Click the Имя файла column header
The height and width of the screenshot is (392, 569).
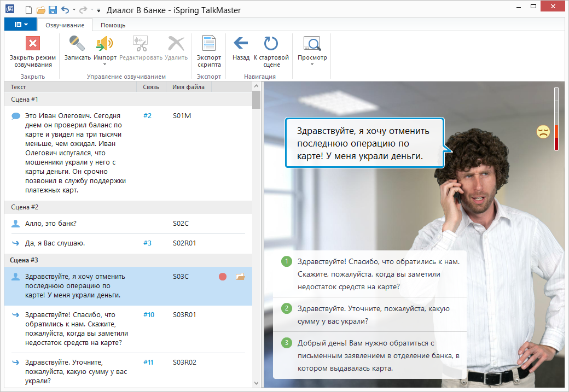(188, 87)
